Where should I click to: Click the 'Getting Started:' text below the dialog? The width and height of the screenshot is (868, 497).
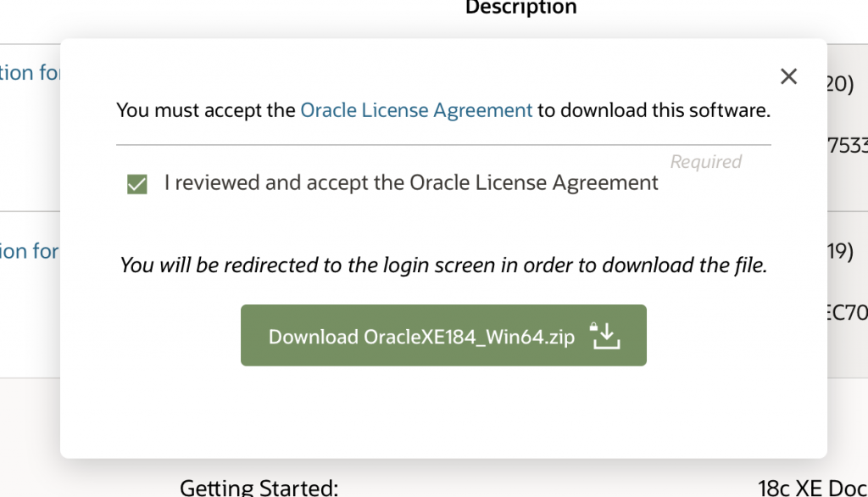[x=259, y=488]
